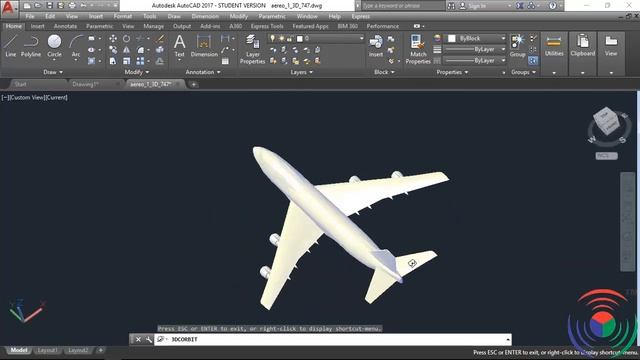The height and width of the screenshot is (360, 640).
Task: Open the Express menu
Action: pos(360,16)
